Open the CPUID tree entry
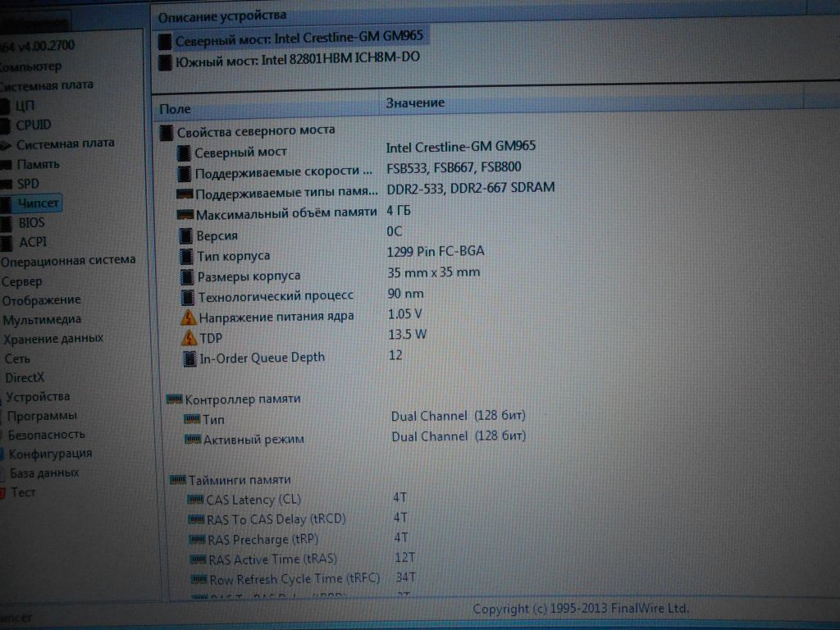This screenshot has height=630, width=840. [x=33, y=125]
